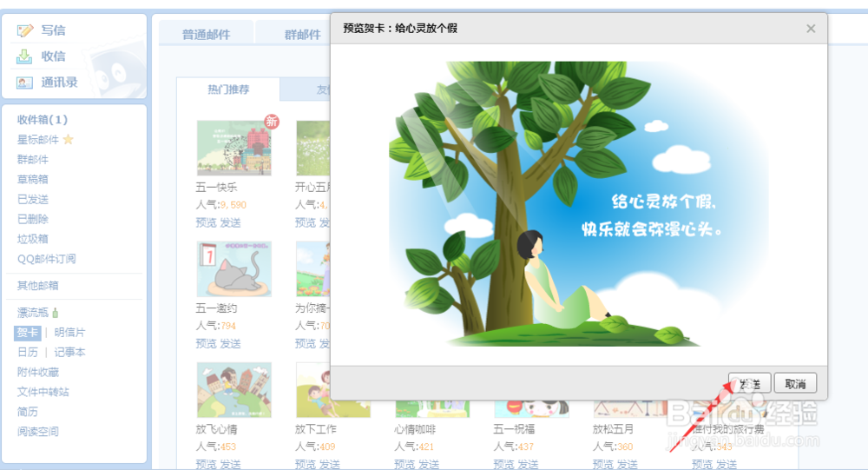Click 发送 under the 五一邀约 card
868x470 pixels.
[x=230, y=344]
